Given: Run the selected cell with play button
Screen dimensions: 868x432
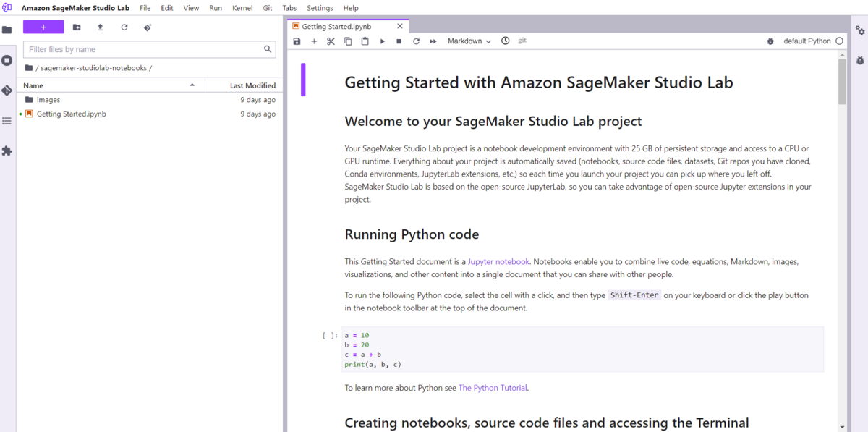Looking at the screenshot, I should click(383, 41).
